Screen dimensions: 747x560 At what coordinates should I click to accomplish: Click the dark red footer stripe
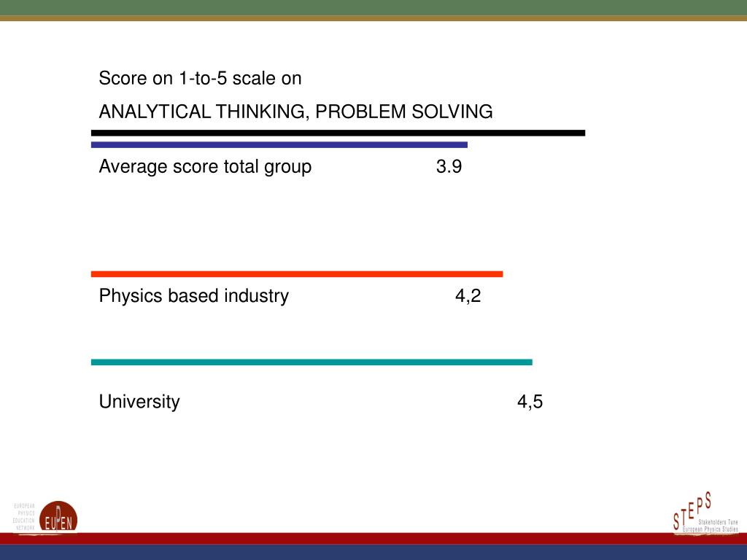pyautogui.click(x=373, y=539)
